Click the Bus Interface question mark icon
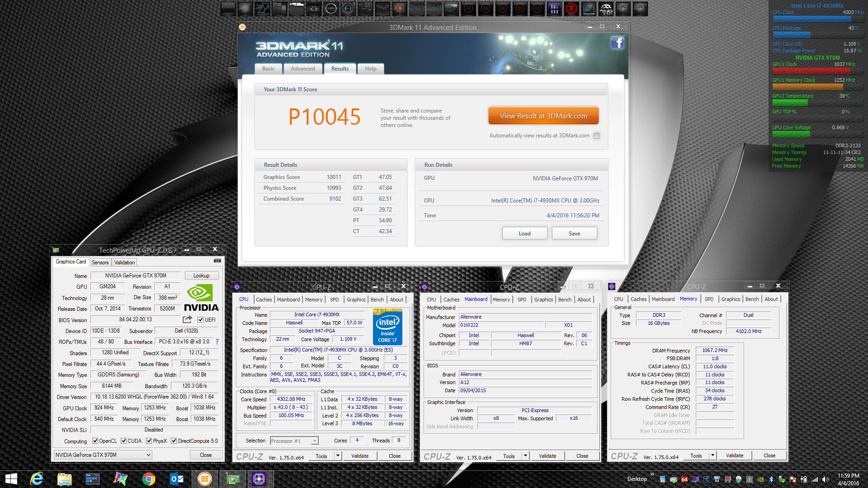 [x=217, y=342]
